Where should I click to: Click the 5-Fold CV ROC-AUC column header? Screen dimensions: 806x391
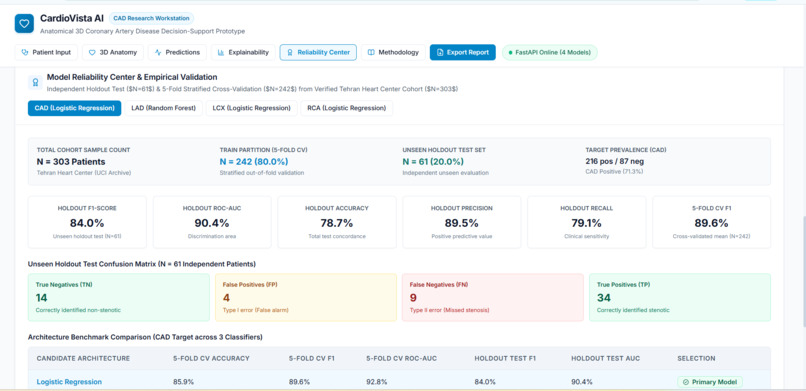401,358
